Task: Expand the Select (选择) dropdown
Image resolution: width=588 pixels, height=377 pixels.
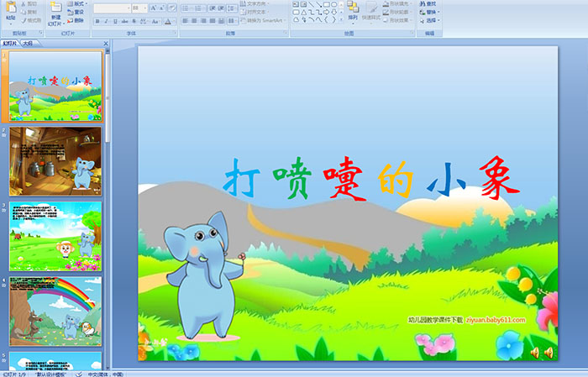Action: 431,21
